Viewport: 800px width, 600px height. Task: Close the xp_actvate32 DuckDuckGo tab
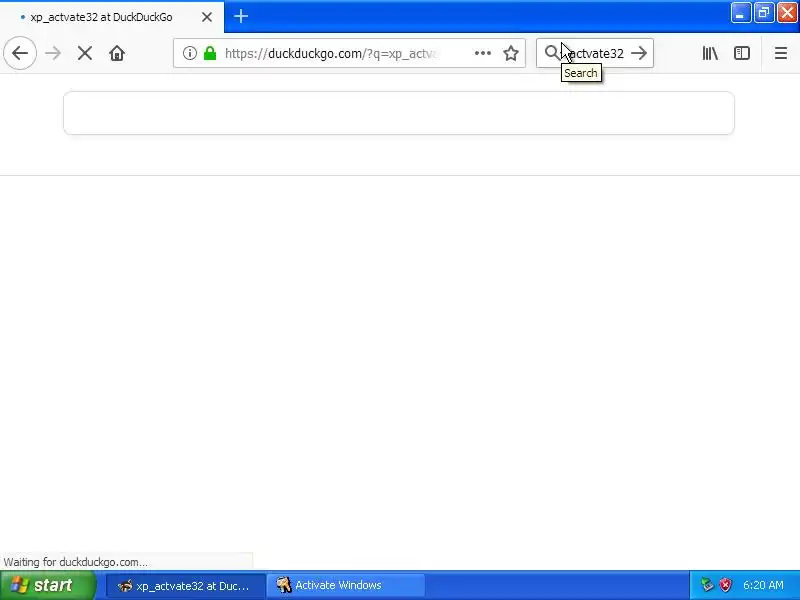click(x=207, y=17)
